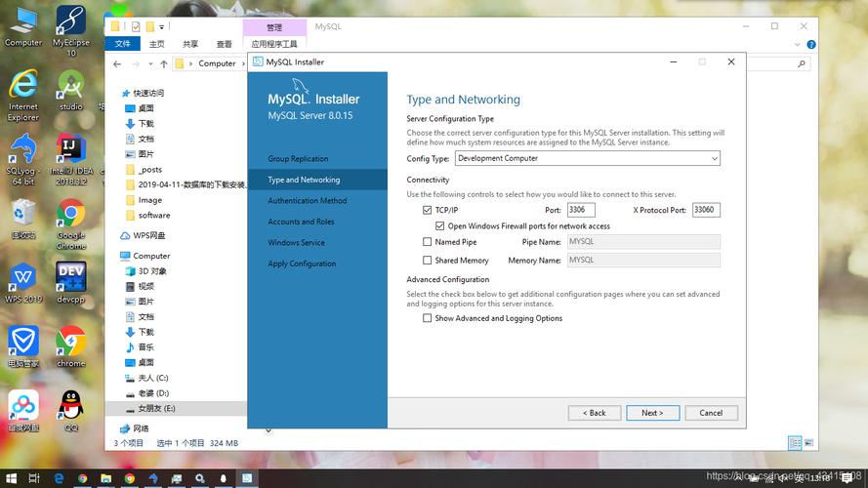Go to Windows Service step
This screenshot has height=488, width=868.
(x=296, y=243)
